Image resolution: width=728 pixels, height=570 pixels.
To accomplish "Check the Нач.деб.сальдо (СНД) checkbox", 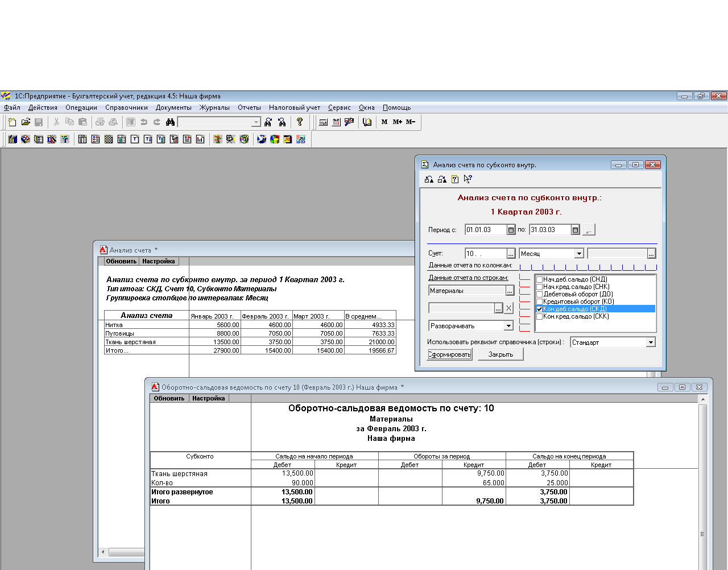I will (x=540, y=279).
